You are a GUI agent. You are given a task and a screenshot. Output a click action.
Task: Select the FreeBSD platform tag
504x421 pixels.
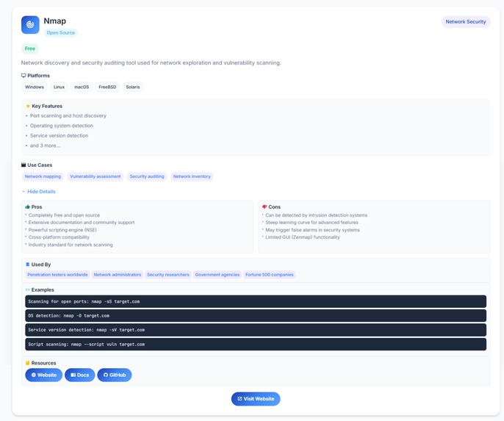pos(107,87)
